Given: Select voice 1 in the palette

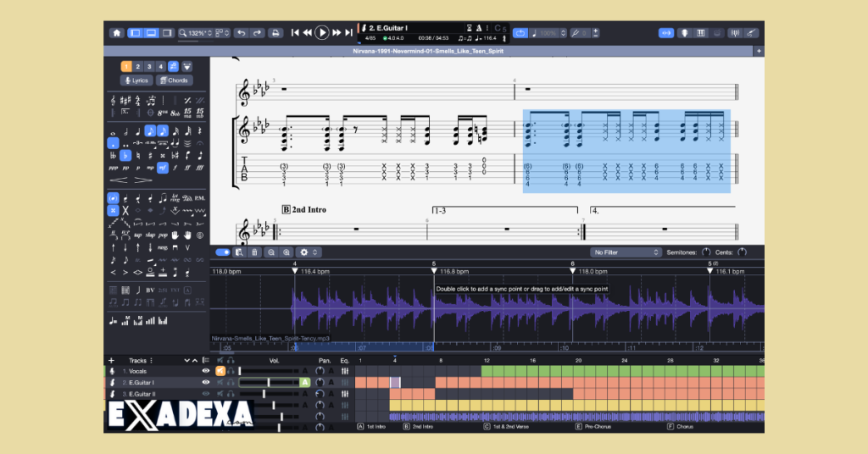Looking at the screenshot, I should (x=126, y=66).
